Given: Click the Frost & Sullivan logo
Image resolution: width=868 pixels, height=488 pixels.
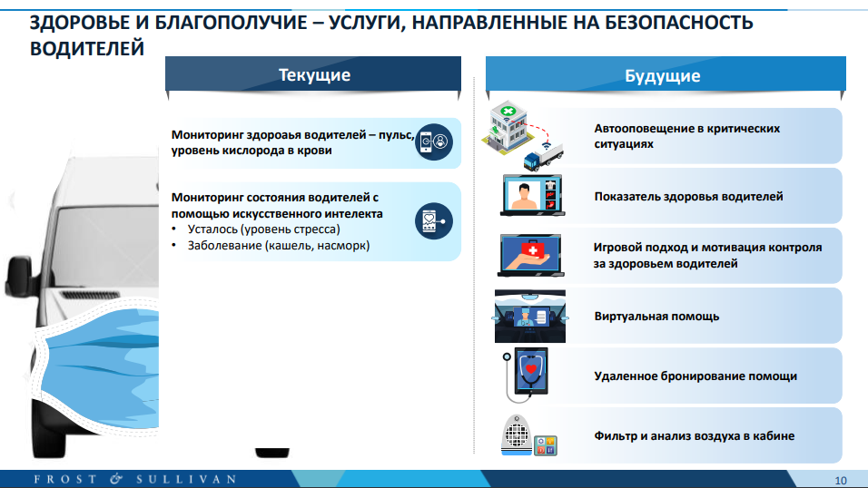Looking at the screenshot, I should pyautogui.click(x=135, y=478).
